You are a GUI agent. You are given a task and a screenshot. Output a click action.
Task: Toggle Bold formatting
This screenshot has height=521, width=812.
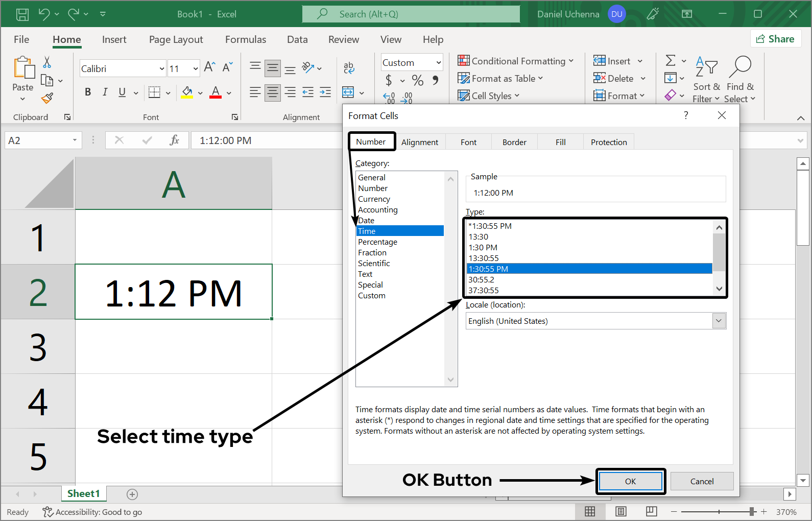(88, 92)
